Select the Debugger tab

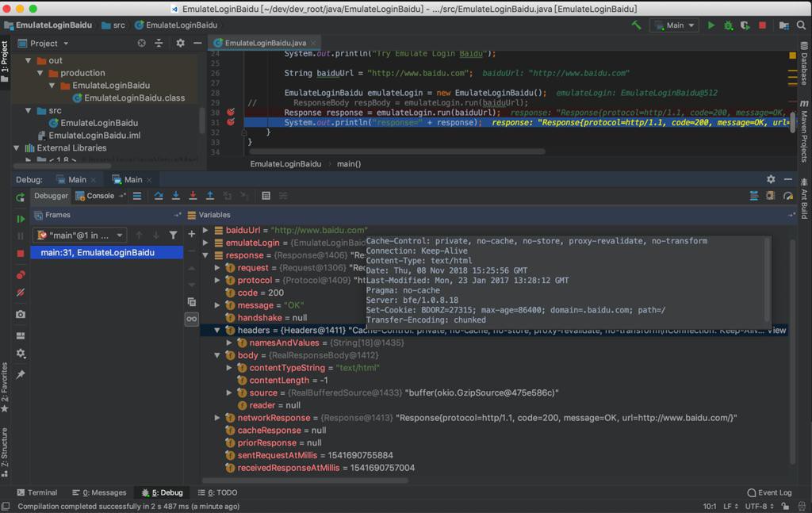(x=51, y=196)
